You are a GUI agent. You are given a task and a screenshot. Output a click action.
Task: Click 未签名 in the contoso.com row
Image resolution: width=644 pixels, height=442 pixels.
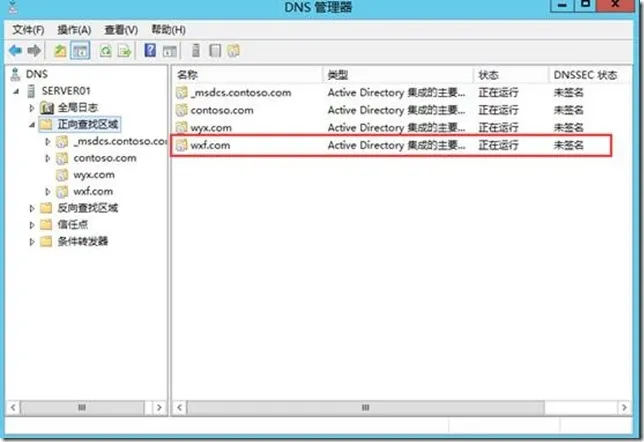pos(568,110)
